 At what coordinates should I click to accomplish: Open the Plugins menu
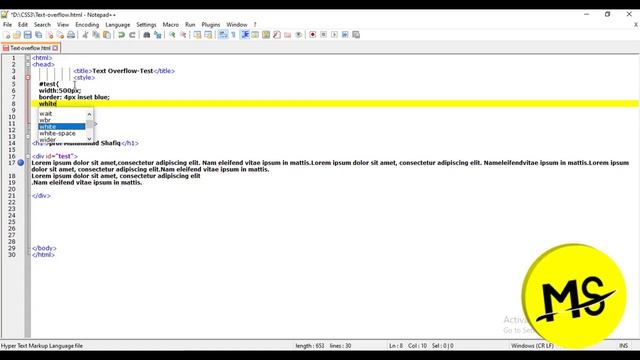211,25
